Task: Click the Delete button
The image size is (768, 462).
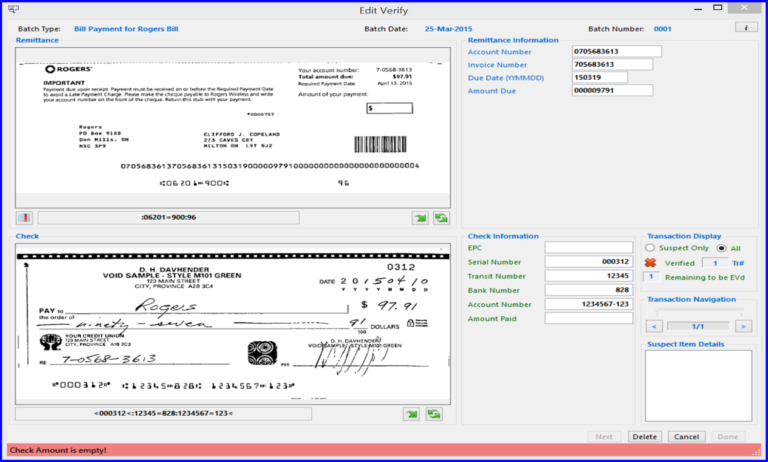Action: pos(645,437)
